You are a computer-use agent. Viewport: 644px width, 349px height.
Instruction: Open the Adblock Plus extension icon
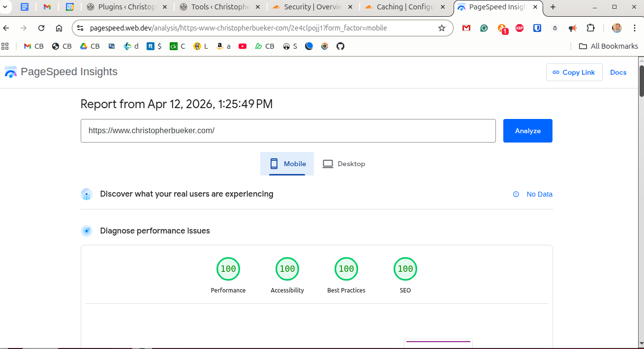[520, 28]
